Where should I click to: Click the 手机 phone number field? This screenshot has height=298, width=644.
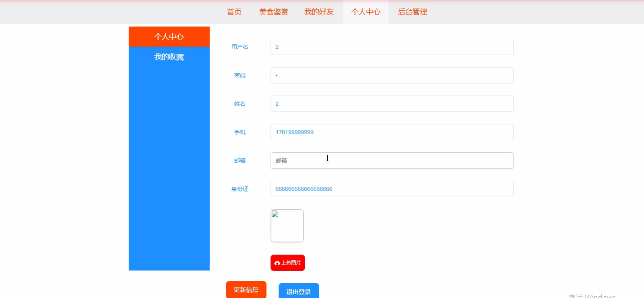point(392,132)
